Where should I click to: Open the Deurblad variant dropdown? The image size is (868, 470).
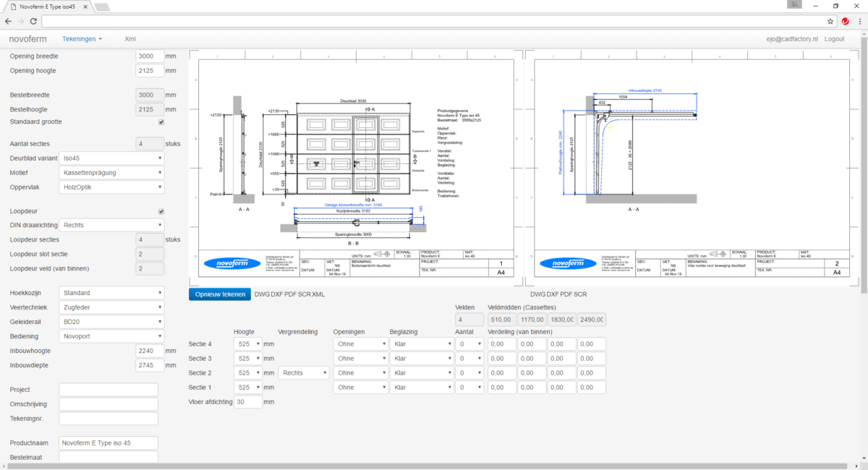pos(112,158)
